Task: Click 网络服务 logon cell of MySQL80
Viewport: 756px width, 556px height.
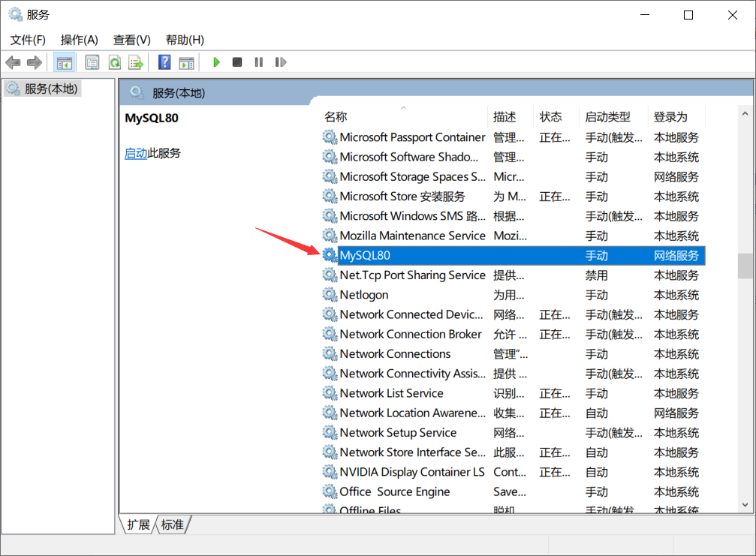Action: [676, 256]
